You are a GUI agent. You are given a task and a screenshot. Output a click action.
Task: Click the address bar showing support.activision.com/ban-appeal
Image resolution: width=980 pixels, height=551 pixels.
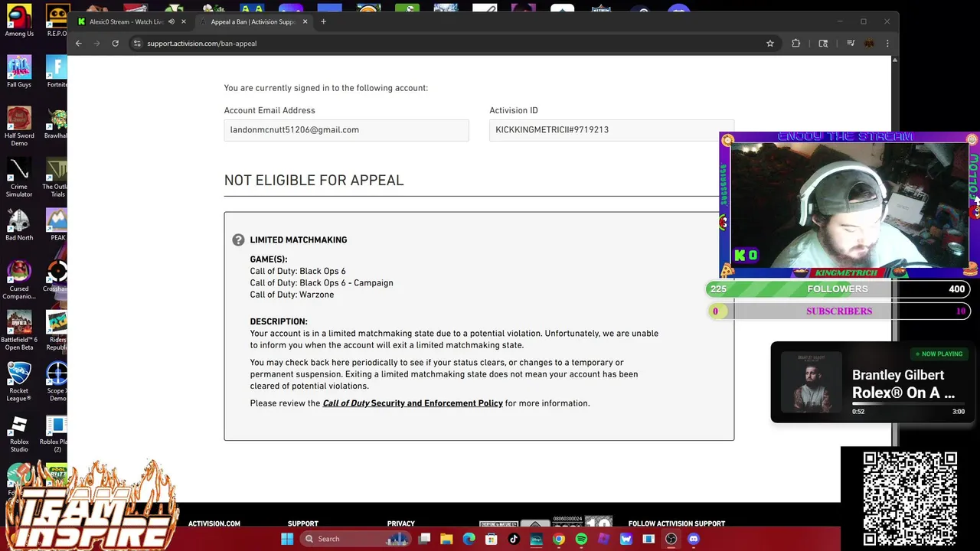pos(452,44)
